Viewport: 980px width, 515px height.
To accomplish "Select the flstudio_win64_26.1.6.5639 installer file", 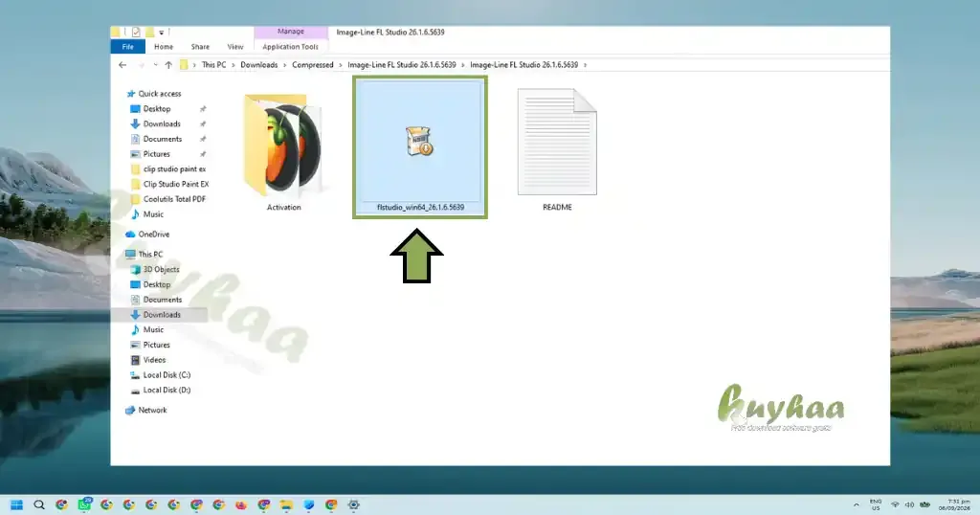I will click(420, 147).
